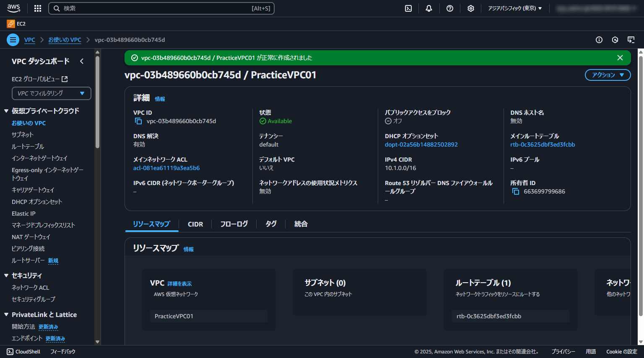Screen dimensions: 644x358
Task: Collapse the Virtual Private Cloud section
Action: click(x=6, y=111)
